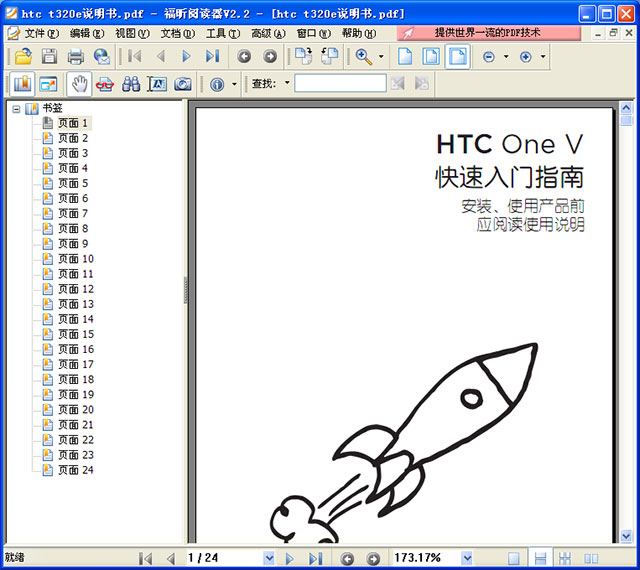Click the find text input field
Image resolution: width=640 pixels, height=570 pixels.
coord(340,83)
